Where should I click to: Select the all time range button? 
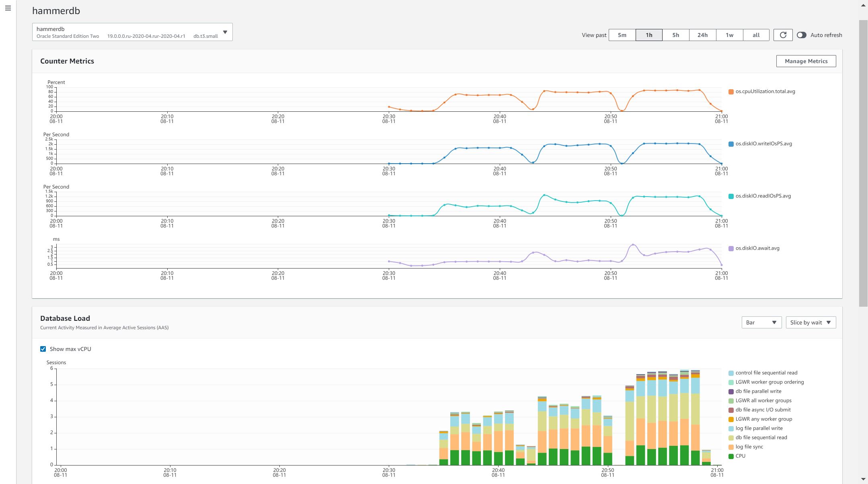756,35
